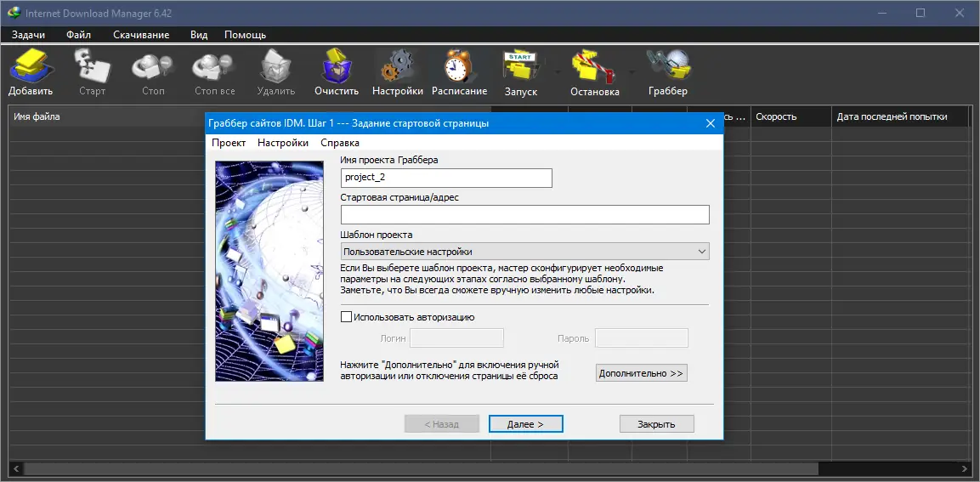Open the dialog's Настройки menu

(x=283, y=143)
